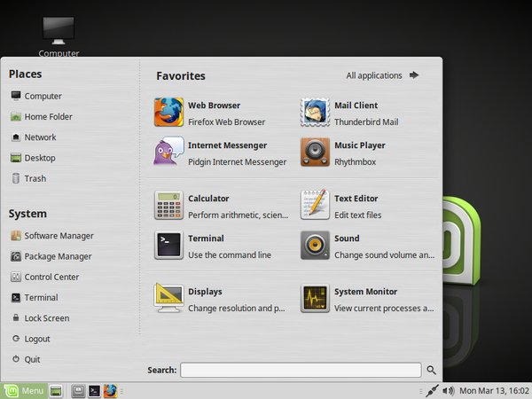Image resolution: width=532 pixels, height=399 pixels.
Task: Click 'View current processes a...' description
Action: [384, 308]
